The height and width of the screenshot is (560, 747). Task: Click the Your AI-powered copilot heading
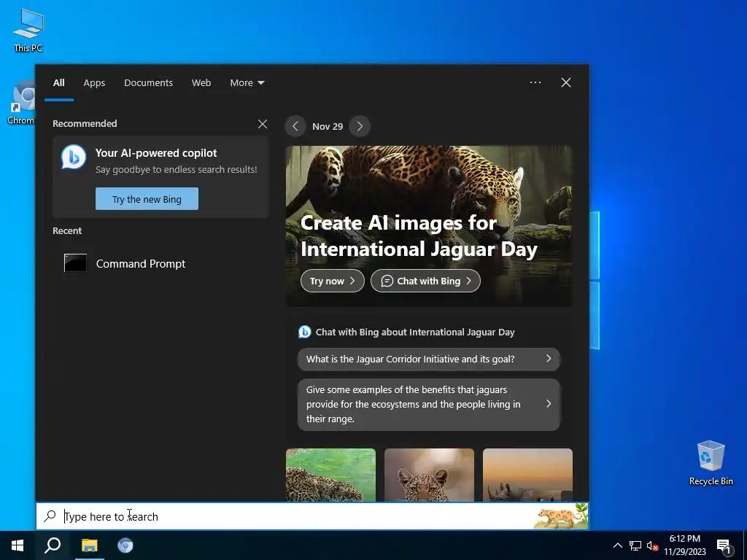coord(156,153)
